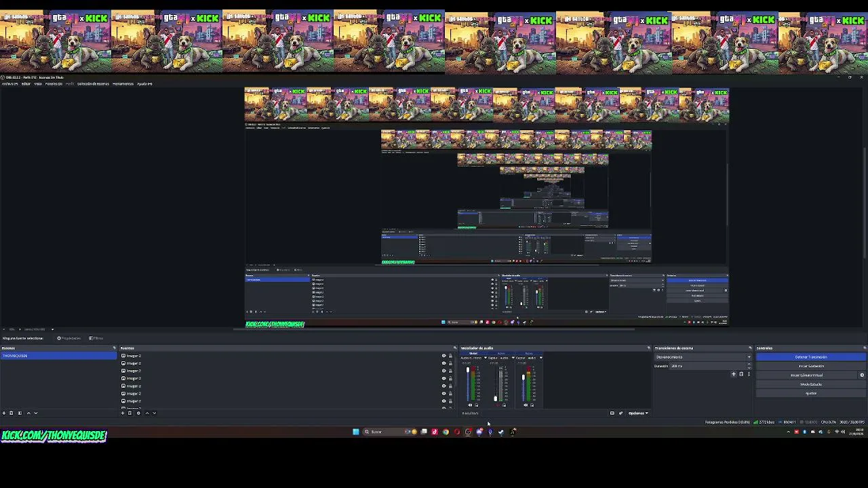The height and width of the screenshot is (488, 868).
Task: Move source down in Fuentes panel
Action: click(154, 413)
